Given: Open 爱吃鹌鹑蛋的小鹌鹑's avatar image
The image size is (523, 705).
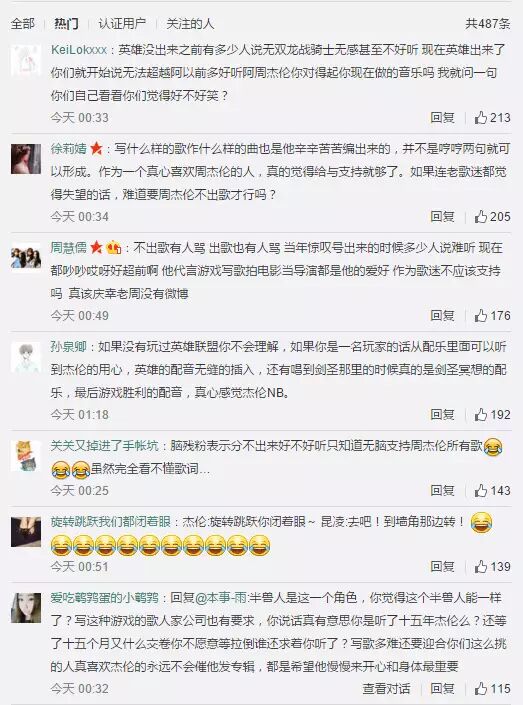Looking at the screenshot, I should (26, 608).
